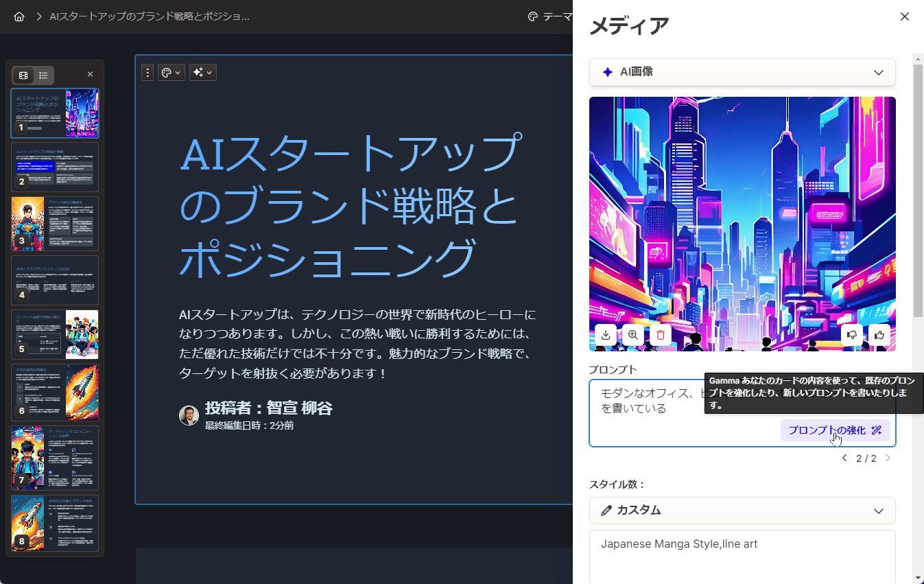Click the home icon in the top bar

coord(19,16)
